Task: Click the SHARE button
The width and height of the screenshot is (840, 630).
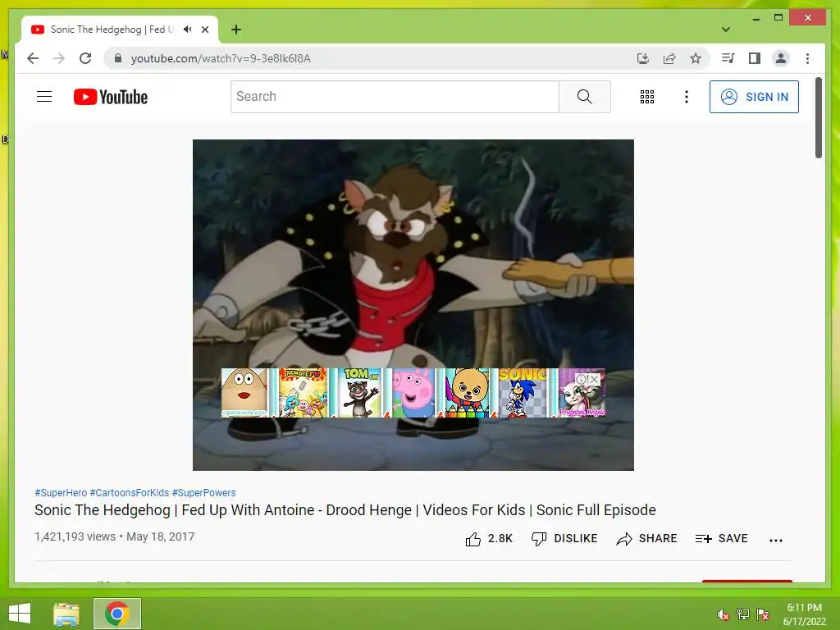Action: pos(646,538)
